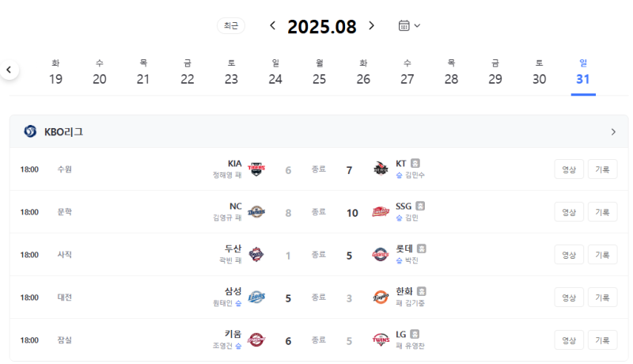Open 영상 for the KIA vs KT game
Image resolution: width=633 pixels, height=364 pixels.
click(569, 169)
